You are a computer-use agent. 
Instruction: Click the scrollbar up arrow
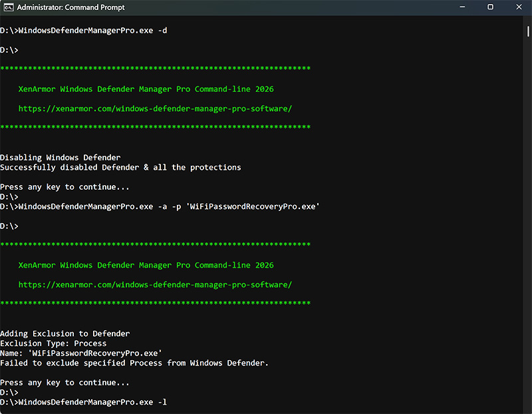point(527,21)
